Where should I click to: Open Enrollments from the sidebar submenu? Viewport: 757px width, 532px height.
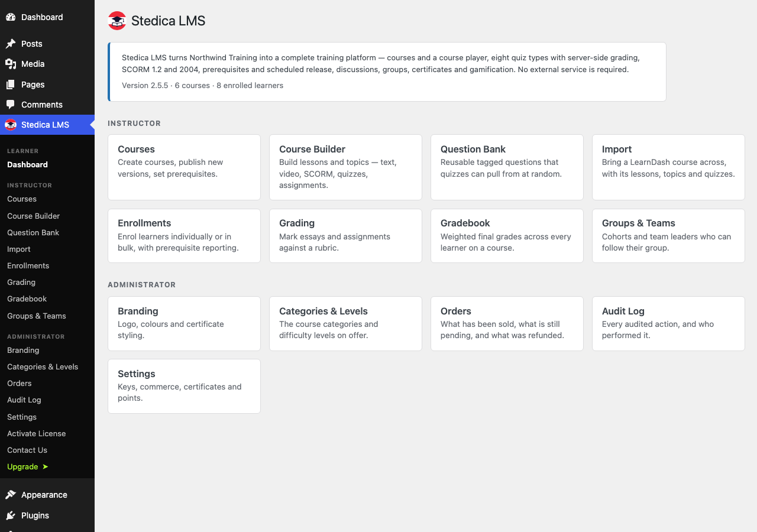[x=28, y=266]
